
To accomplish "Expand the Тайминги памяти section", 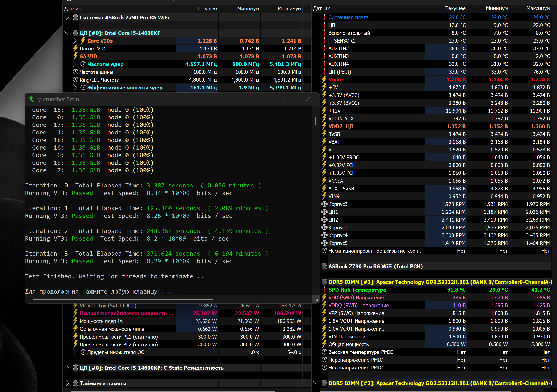I will 67,383.
